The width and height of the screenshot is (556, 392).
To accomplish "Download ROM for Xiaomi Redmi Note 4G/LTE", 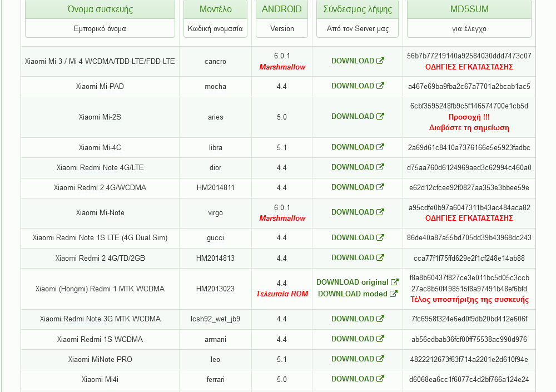I will 353,167.
